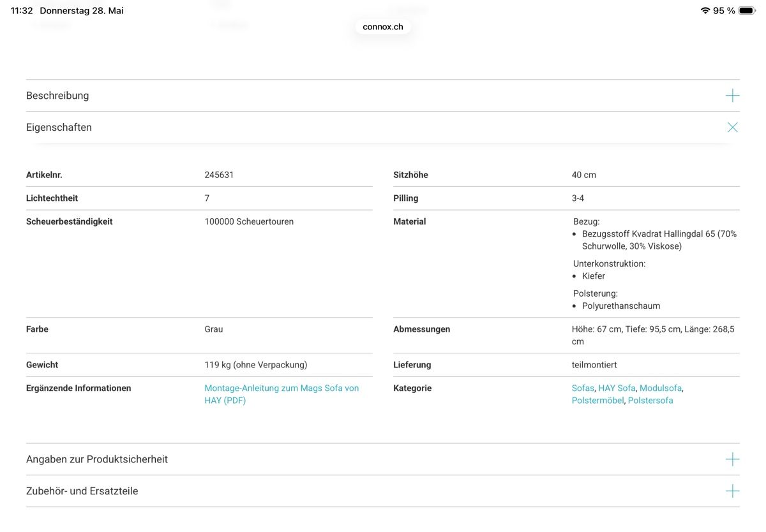Click the Bezug: subheading
This screenshot has height=532, width=766.
tap(587, 221)
